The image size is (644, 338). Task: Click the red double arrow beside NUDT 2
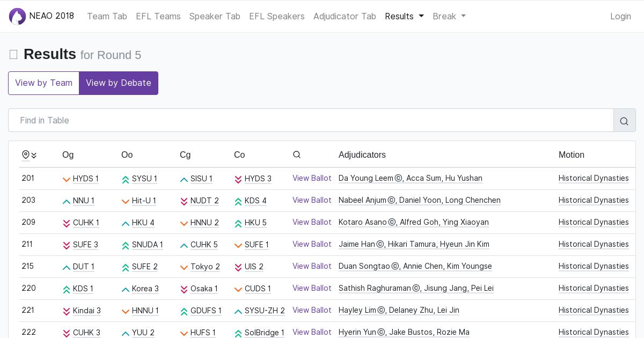coord(184,202)
